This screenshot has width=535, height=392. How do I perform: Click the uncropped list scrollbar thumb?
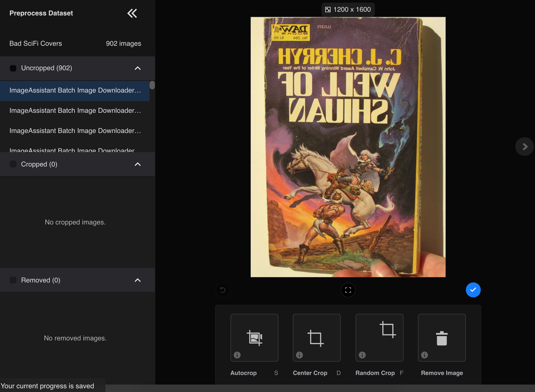click(x=152, y=85)
